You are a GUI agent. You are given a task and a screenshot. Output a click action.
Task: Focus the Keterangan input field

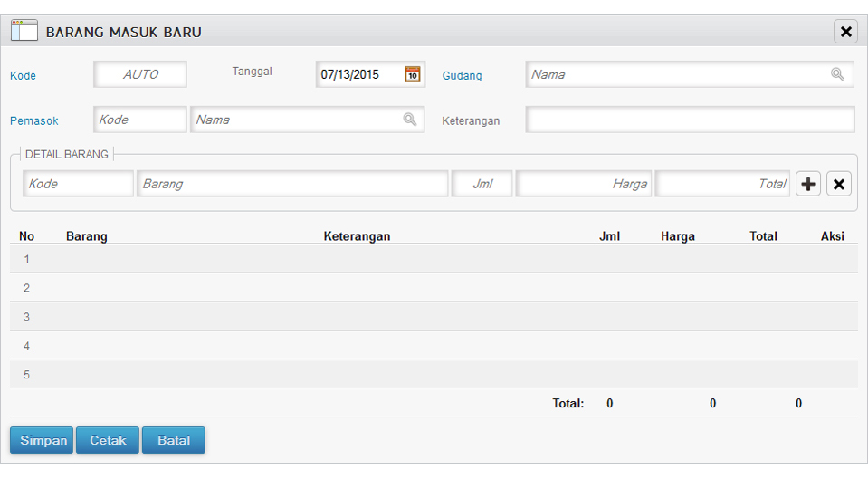[x=691, y=119]
